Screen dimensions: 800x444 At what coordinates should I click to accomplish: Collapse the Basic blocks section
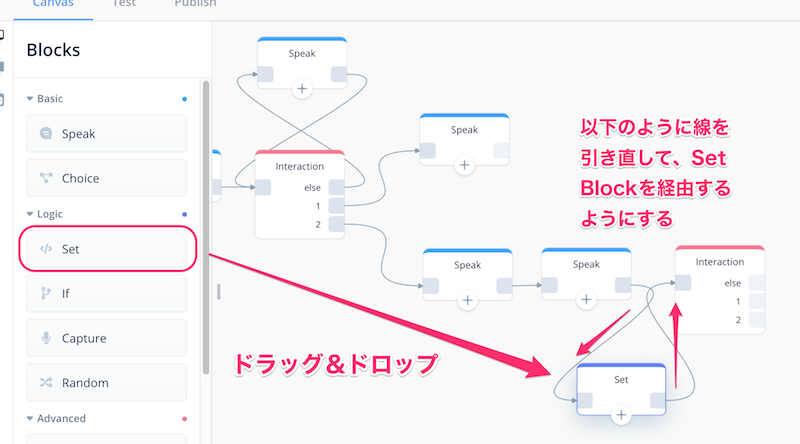(x=30, y=98)
